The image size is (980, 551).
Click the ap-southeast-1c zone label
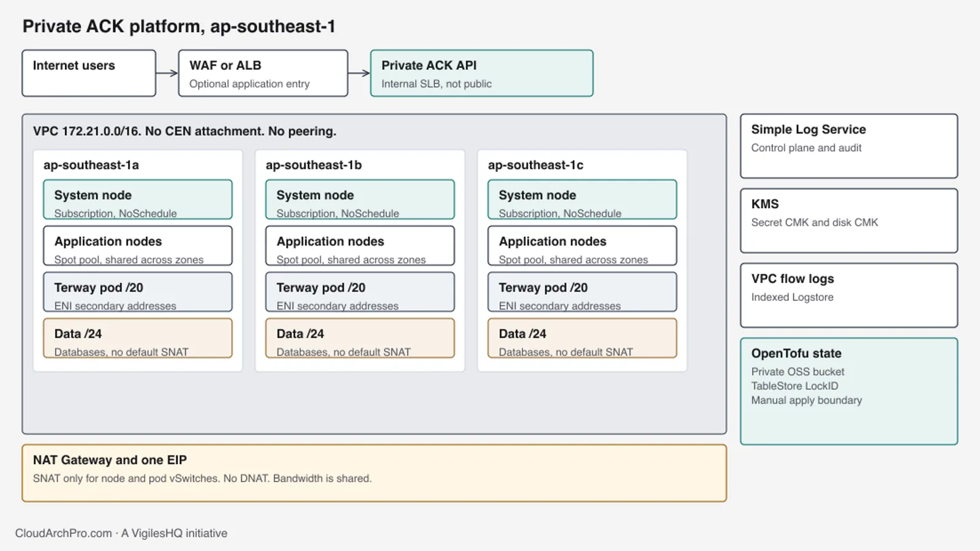point(535,165)
